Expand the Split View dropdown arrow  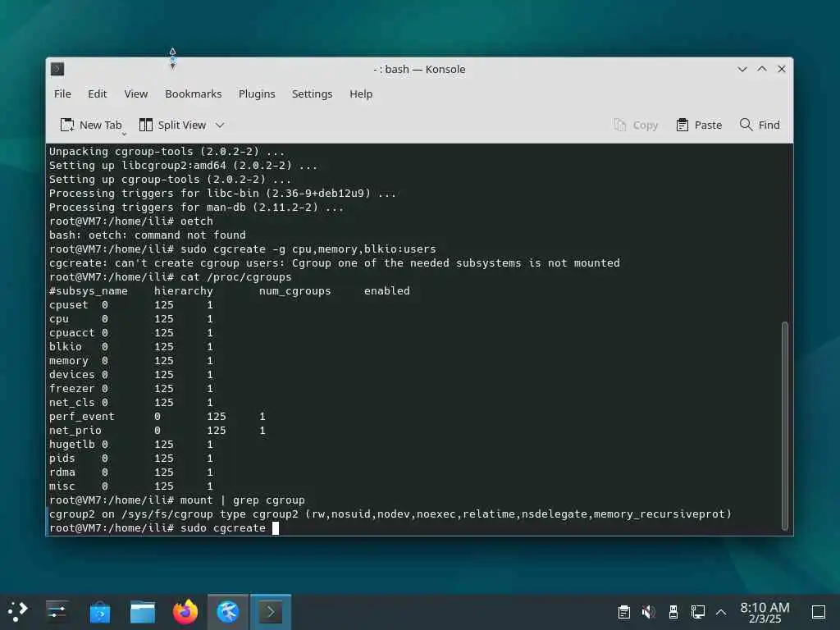click(x=220, y=125)
